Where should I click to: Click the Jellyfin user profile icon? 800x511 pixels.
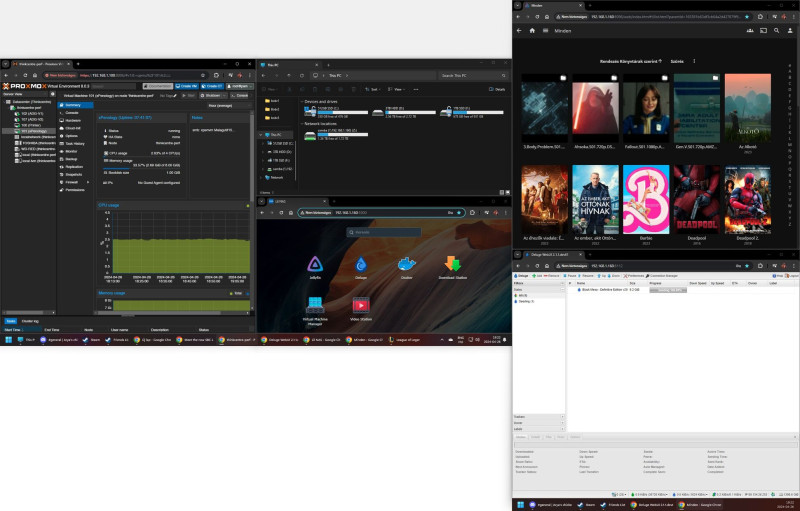pyautogui.click(x=790, y=31)
